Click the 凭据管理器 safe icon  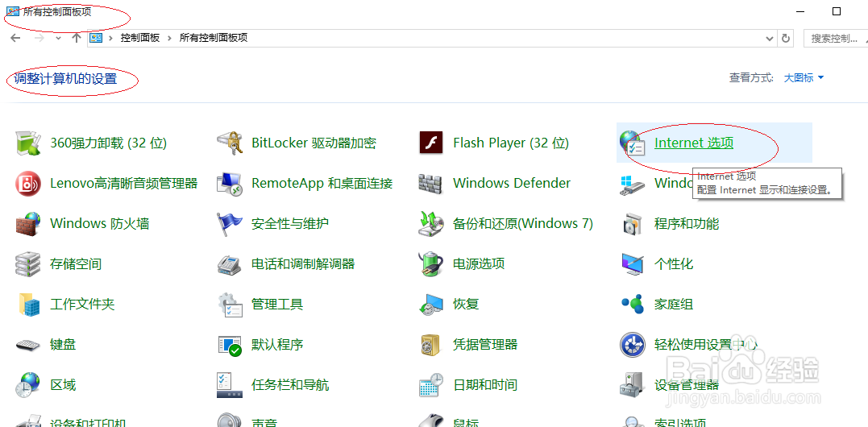click(x=430, y=345)
